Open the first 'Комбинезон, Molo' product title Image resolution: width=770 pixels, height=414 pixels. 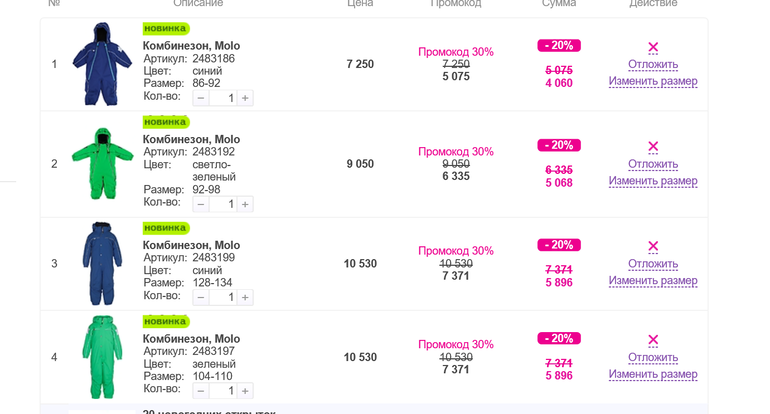pyautogui.click(x=191, y=46)
